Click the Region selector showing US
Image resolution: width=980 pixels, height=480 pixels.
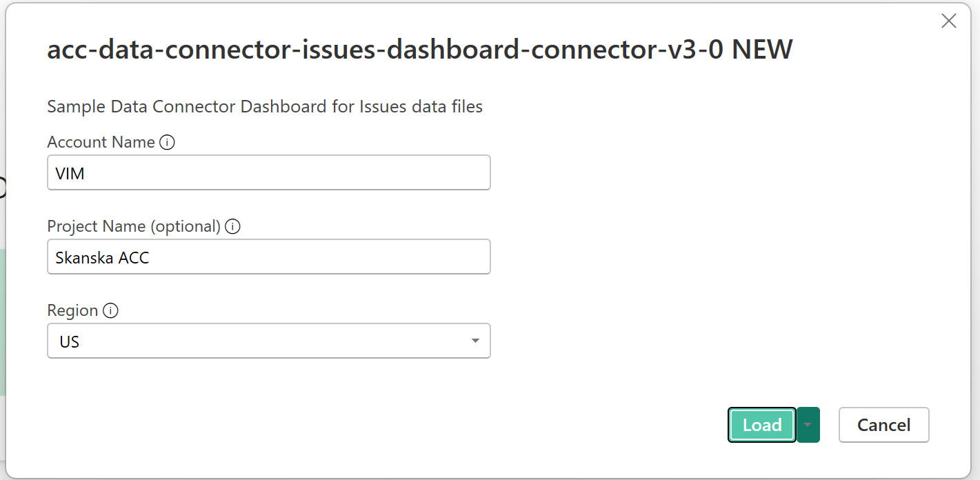click(x=268, y=340)
